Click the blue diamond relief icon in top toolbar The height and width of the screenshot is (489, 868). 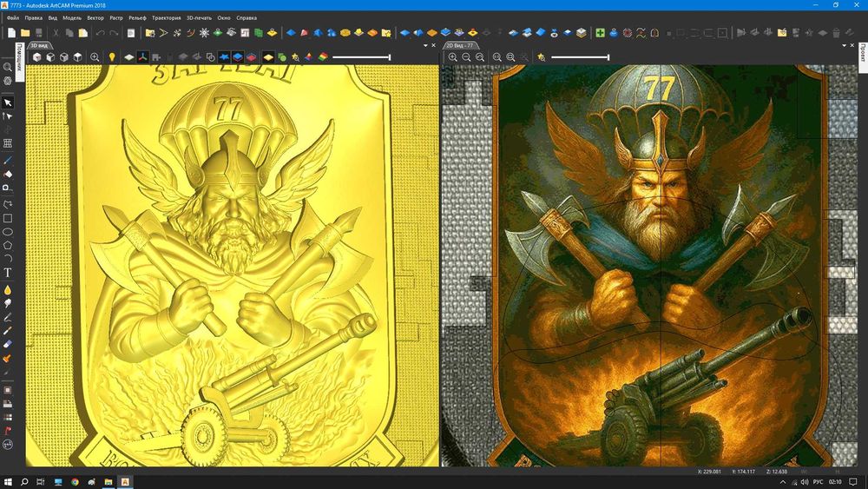pyautogui.click(x=291, y=33)
